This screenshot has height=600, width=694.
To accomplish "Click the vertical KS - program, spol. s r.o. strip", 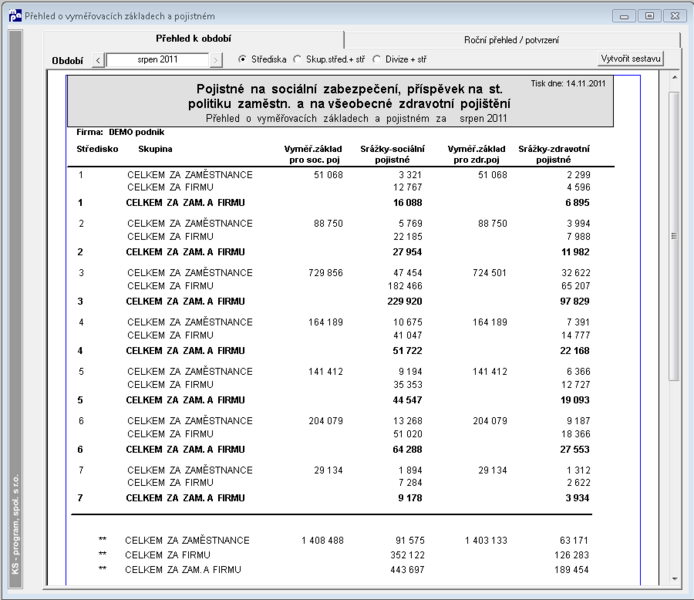I will [15, 310].
